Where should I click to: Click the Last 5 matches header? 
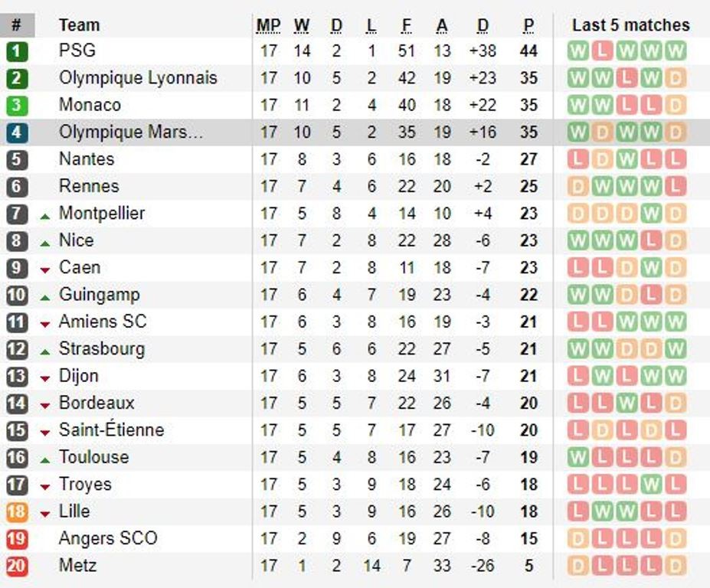tap(630, 25)
